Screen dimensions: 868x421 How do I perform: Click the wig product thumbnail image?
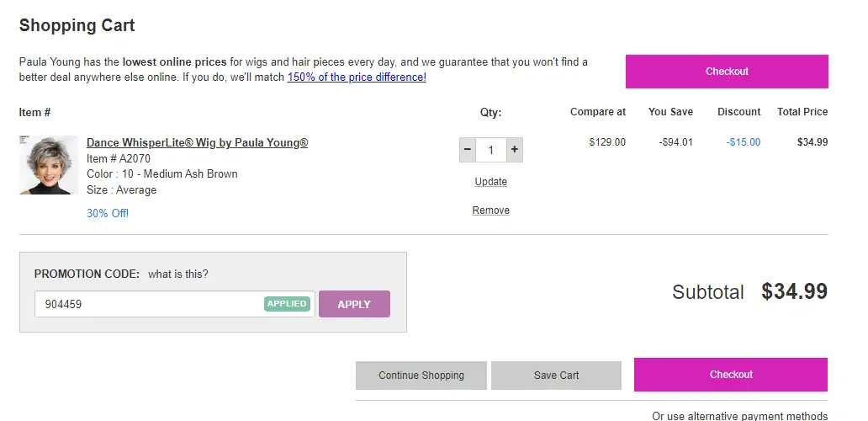point(49,165)
